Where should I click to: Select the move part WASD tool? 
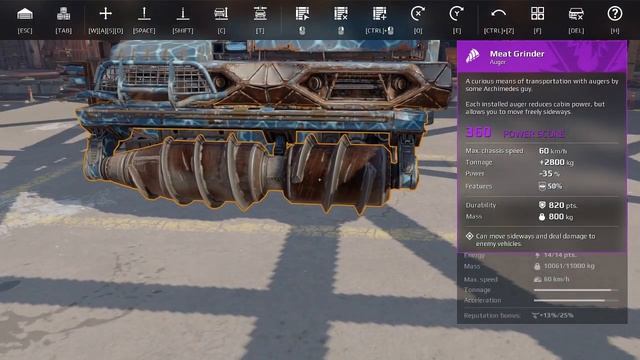[105, 14]
